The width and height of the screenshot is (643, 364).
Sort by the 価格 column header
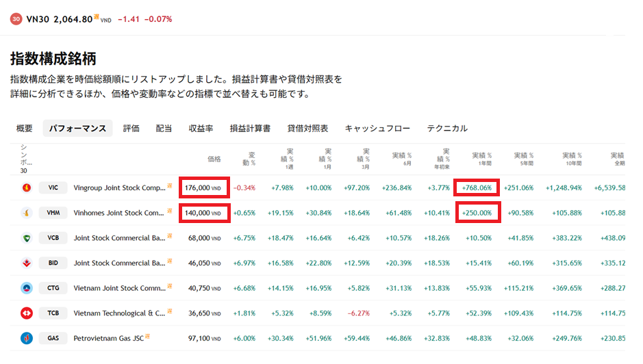pyautogui.click(x=214, y=158)
